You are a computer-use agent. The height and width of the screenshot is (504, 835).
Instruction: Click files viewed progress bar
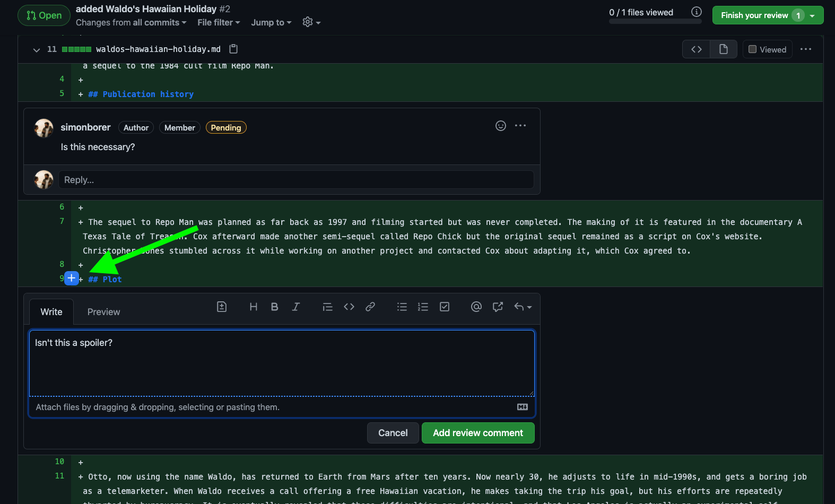click(x=655, y=22)
